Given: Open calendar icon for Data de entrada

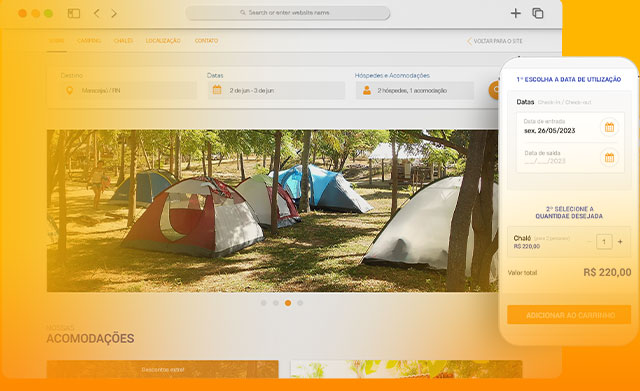Looking at the screenshot, I should click(609, 127).
